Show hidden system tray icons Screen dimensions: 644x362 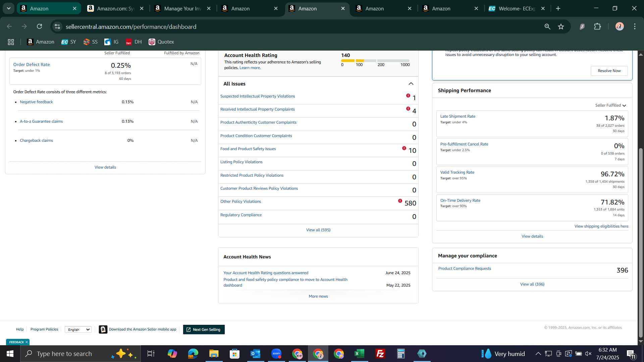click(538, 354)
